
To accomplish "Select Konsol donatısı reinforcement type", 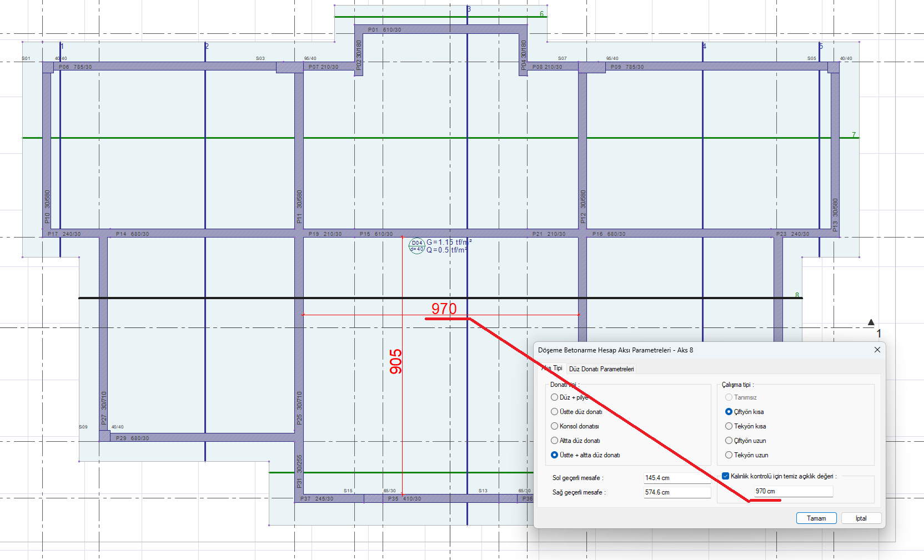I will coord(555,426).
